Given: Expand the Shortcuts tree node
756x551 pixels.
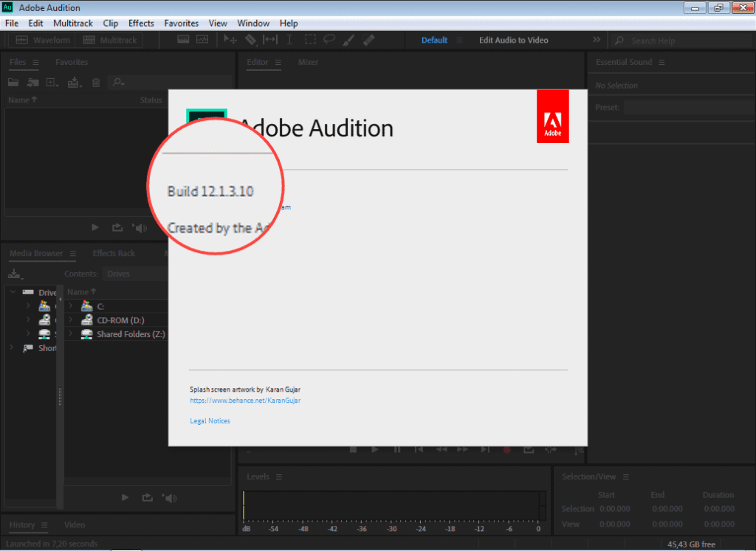Looking at the screenshot, I should 12,347.
